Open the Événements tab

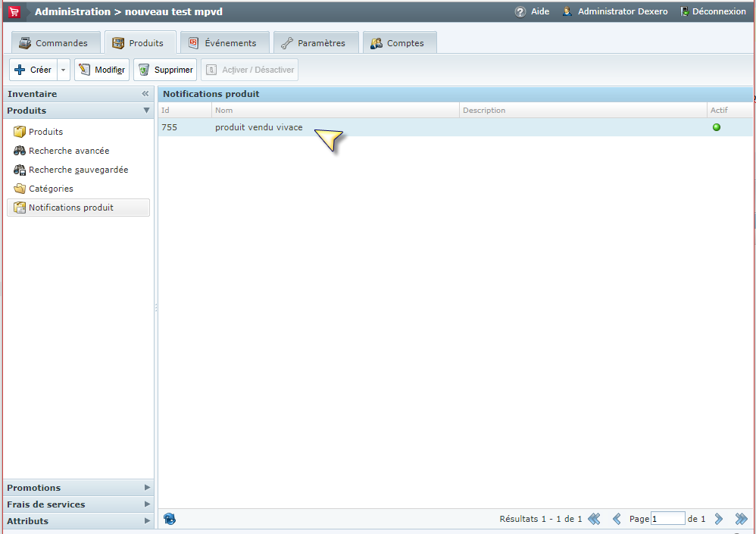[x=225, y=43]
